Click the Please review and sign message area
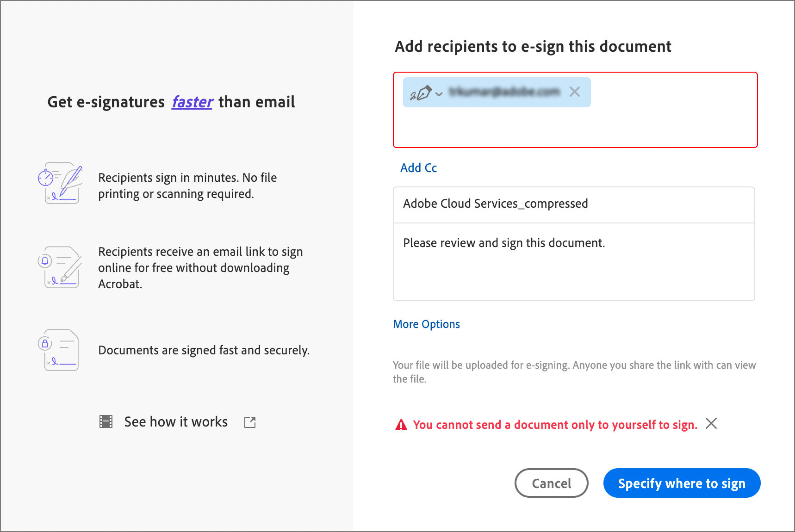Image resolution: width=795 pixels, height=532 pixels. (x=504, y=242)
